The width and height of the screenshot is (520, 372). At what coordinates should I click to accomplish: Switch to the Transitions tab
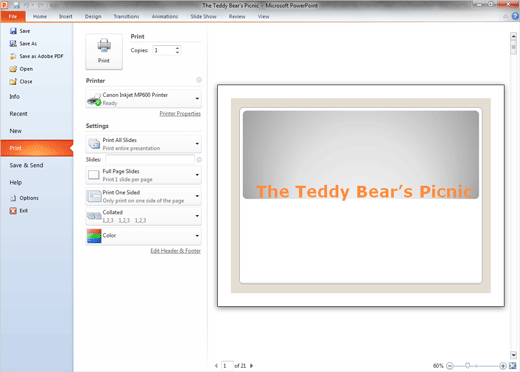126,16
